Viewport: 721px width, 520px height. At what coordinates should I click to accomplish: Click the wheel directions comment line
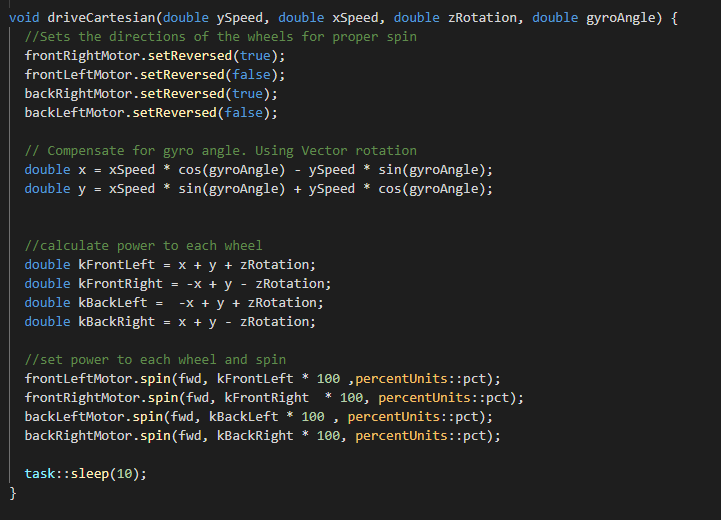click(x=220, y=37)
